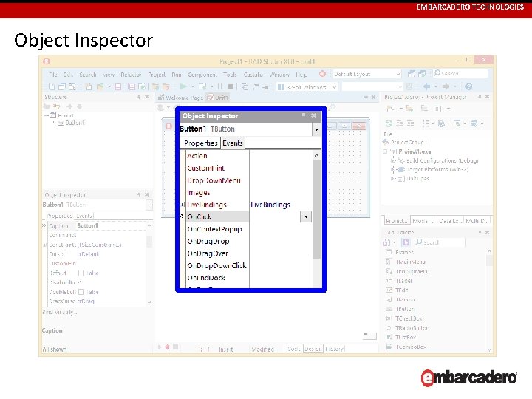
Task: Click the Step Over debug icon
Action: coord(255,87)
